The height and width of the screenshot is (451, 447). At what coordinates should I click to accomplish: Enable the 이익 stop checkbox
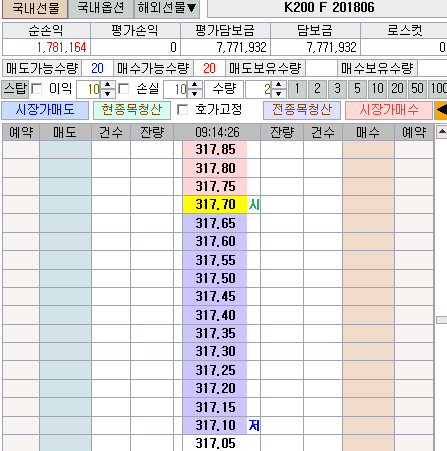[x=36, y=89]
